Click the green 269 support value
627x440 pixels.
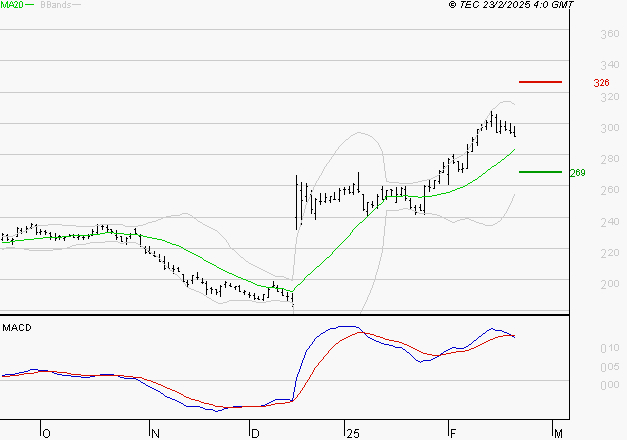click(577, 173)
